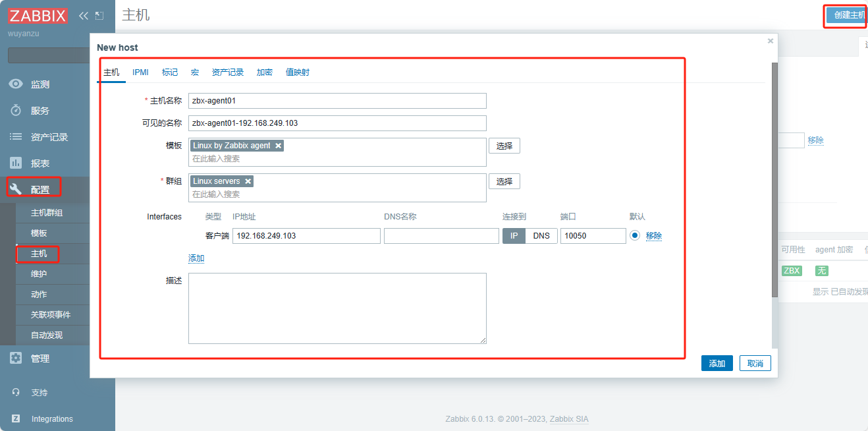Remove the Linux servers group tag

click(248, 181)
